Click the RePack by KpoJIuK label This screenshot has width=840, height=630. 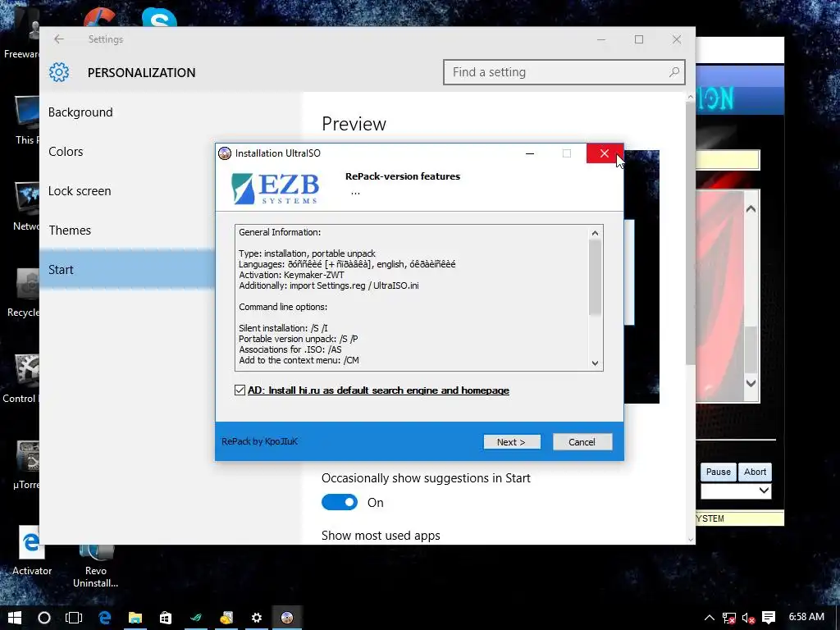[259, 441]
